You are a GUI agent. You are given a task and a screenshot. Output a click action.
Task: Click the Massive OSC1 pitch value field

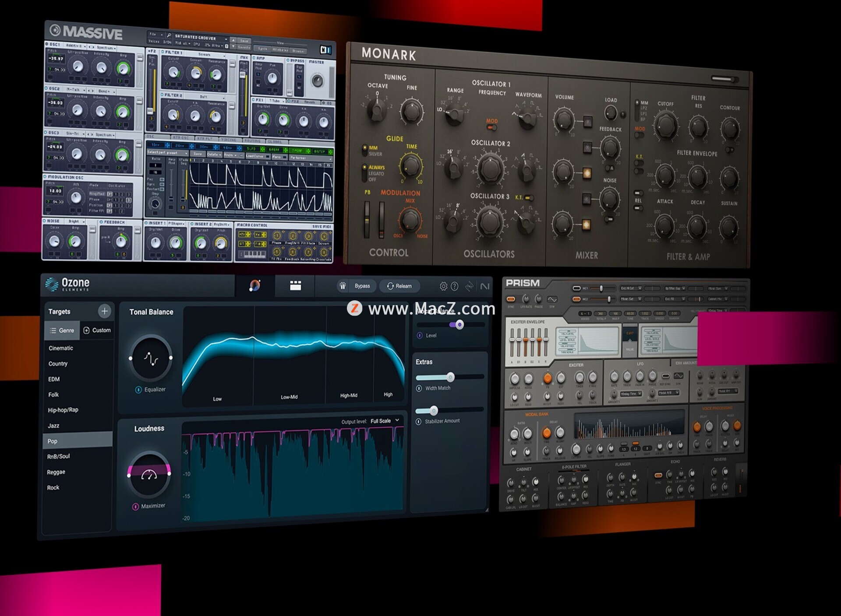click(56, 59)
